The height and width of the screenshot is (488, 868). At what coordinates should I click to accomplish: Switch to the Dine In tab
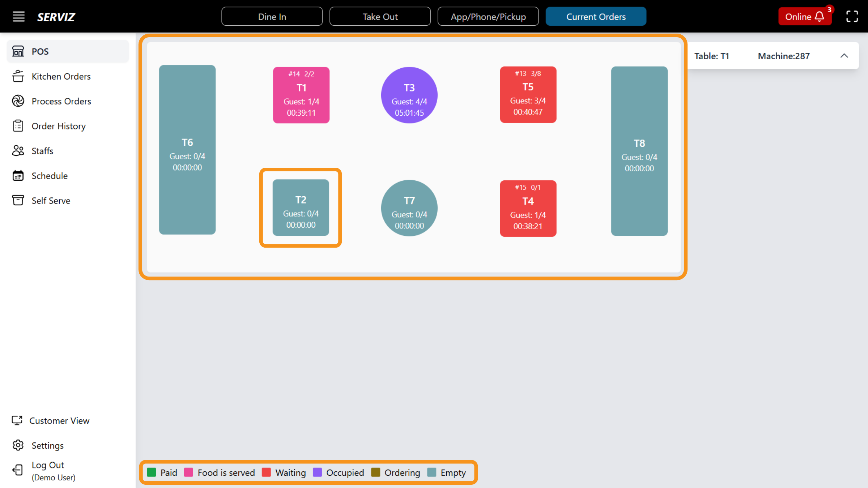coord(272,16)
